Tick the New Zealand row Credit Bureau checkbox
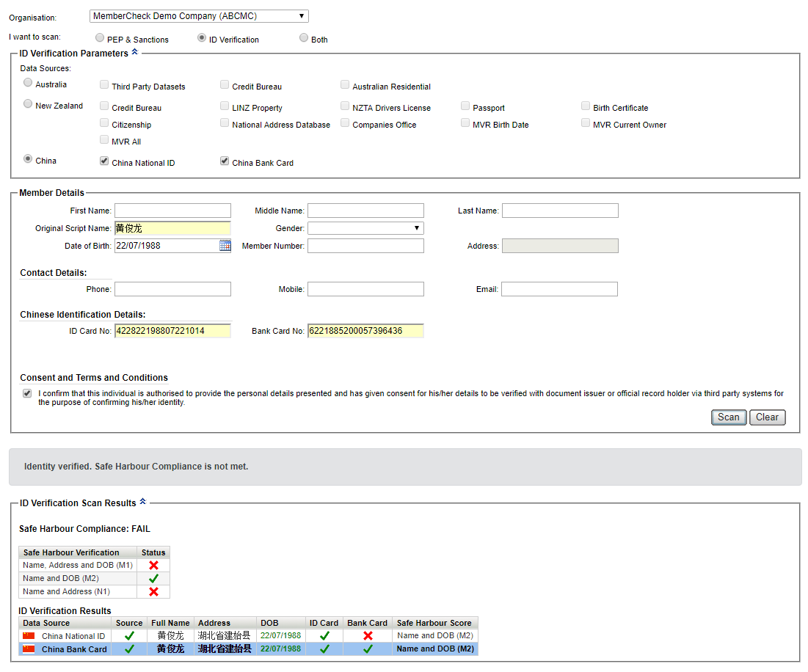 coord(104,106)
